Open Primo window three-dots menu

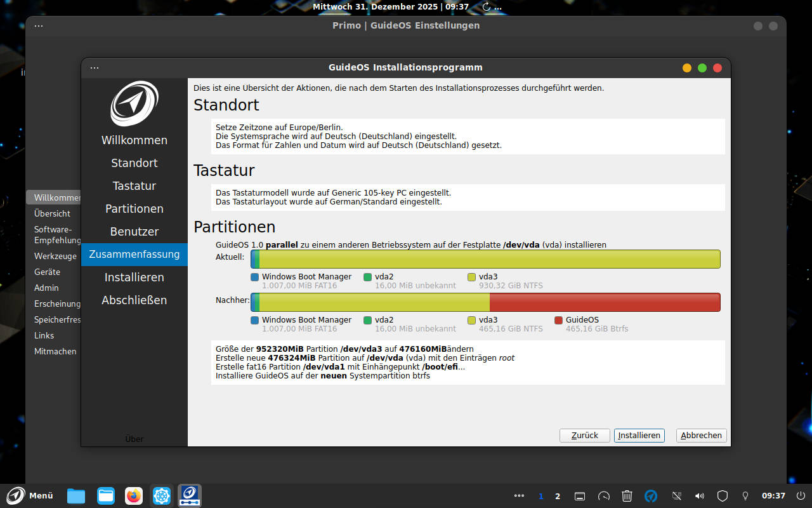pyautogui.click(x=39, y=25)
